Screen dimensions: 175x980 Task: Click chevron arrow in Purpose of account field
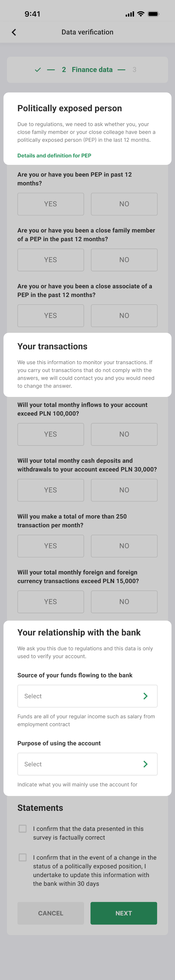(145, 764)
